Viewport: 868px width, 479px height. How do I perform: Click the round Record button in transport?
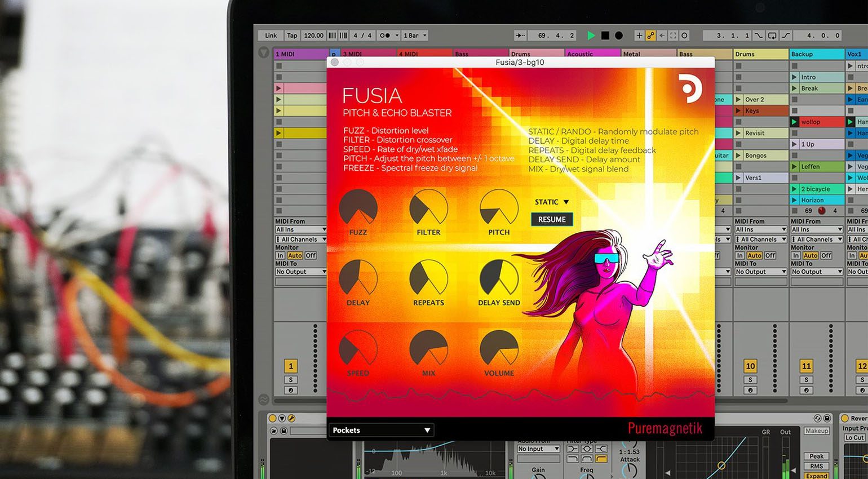[618, 36]
